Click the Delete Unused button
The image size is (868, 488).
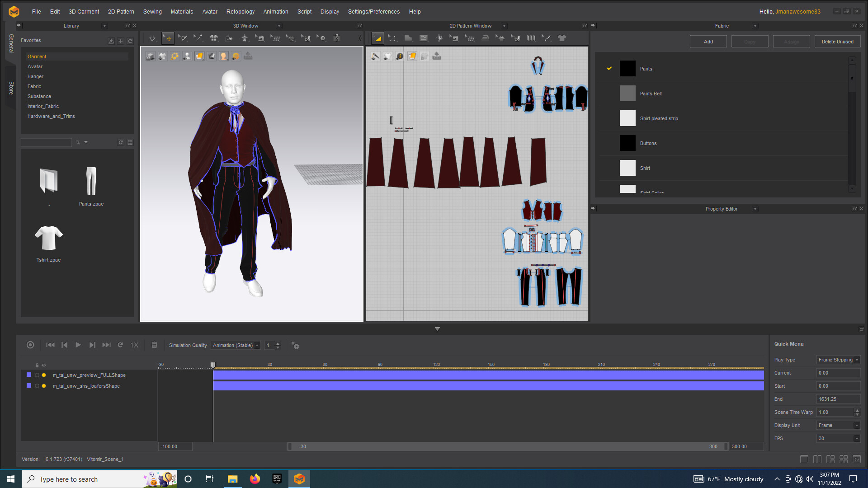[837, 42]
